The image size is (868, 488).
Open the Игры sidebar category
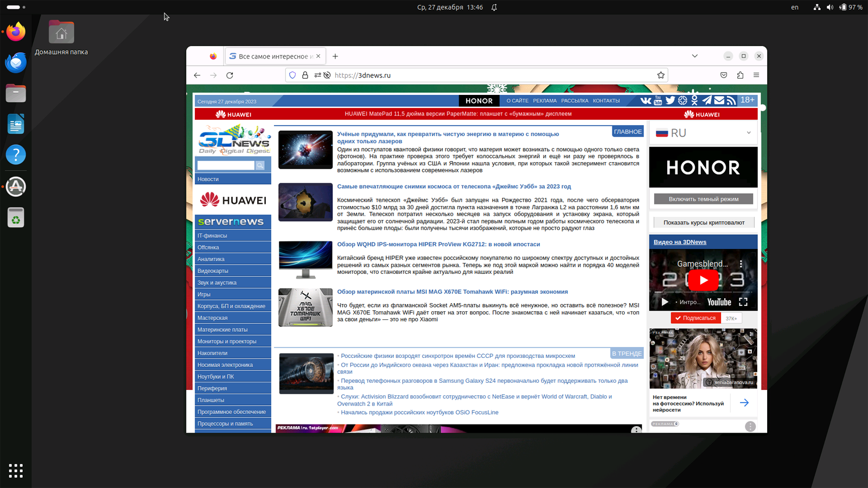tap(233, 294)
